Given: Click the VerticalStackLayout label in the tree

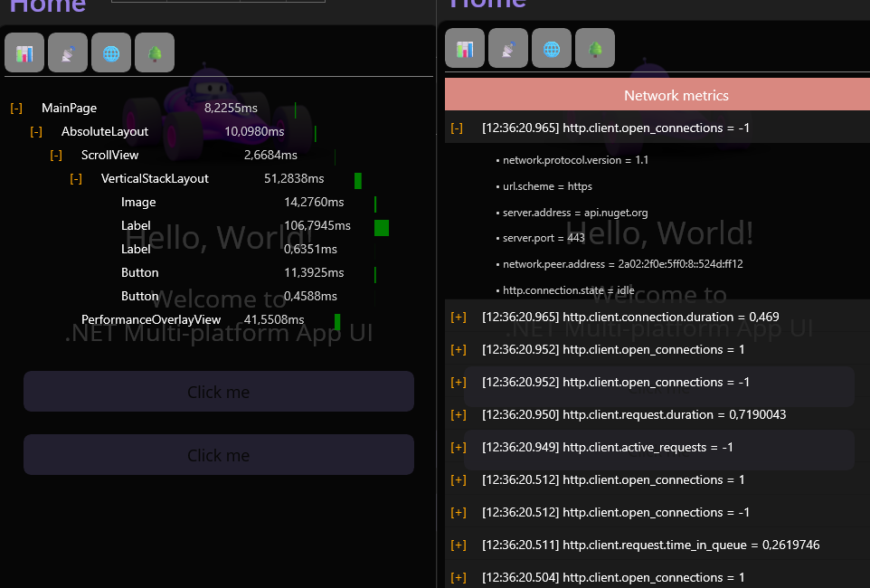Looking at the screenshot, I should [x=155, y=179].
